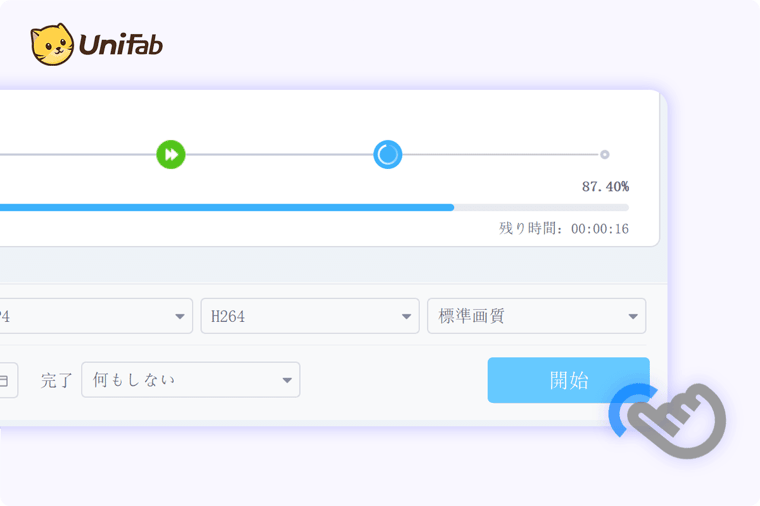Click the partially visible button left of 完了

pos(8,380)
